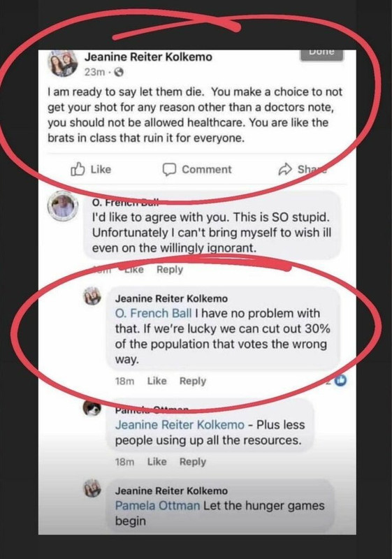Click the Done button at the top
This screenshot has width=392, height=559.
pos(322,53)
